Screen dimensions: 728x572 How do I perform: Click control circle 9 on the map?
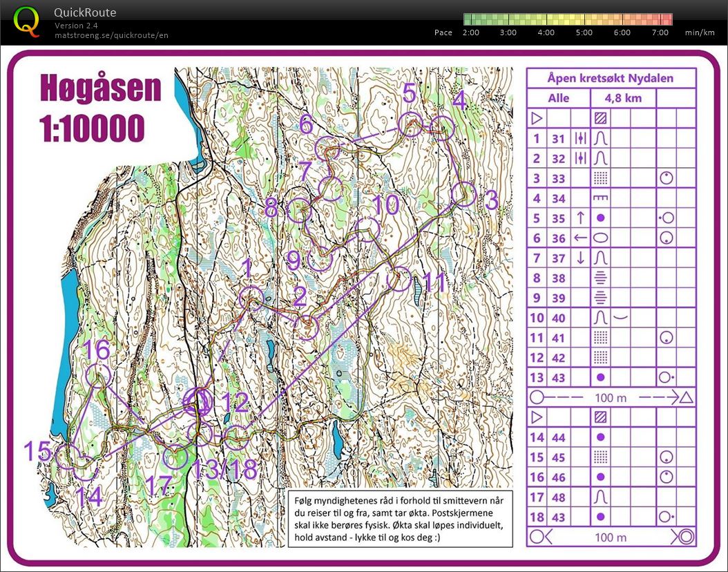(x=320, y=258)
